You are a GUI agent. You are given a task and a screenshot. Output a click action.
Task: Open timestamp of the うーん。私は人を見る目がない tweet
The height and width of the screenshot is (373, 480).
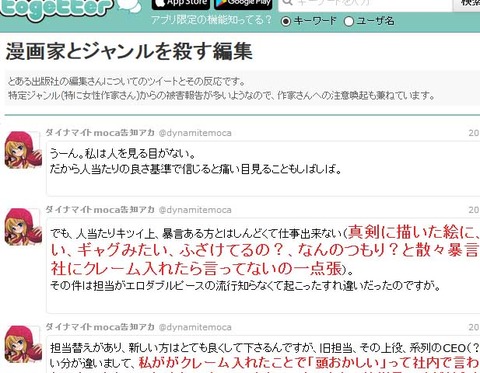tap(474, 133)
